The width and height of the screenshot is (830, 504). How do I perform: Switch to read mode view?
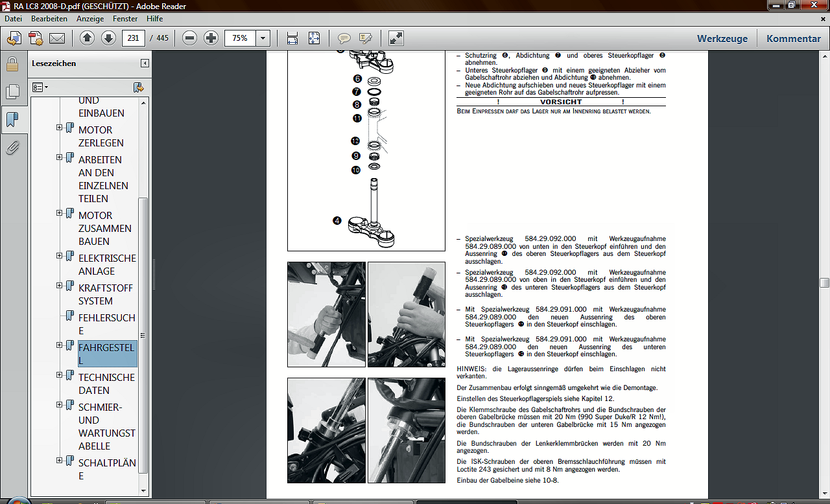click(396, 38)
